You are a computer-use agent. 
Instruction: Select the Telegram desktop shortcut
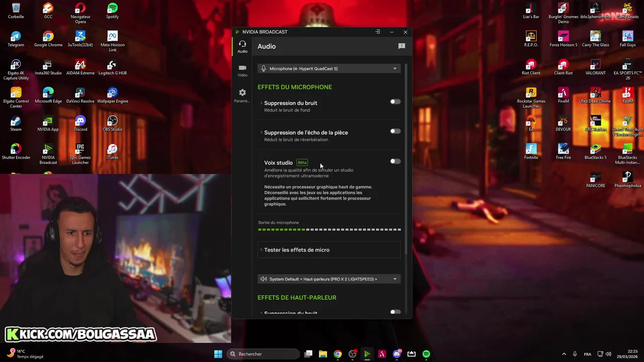pos(16,39)
